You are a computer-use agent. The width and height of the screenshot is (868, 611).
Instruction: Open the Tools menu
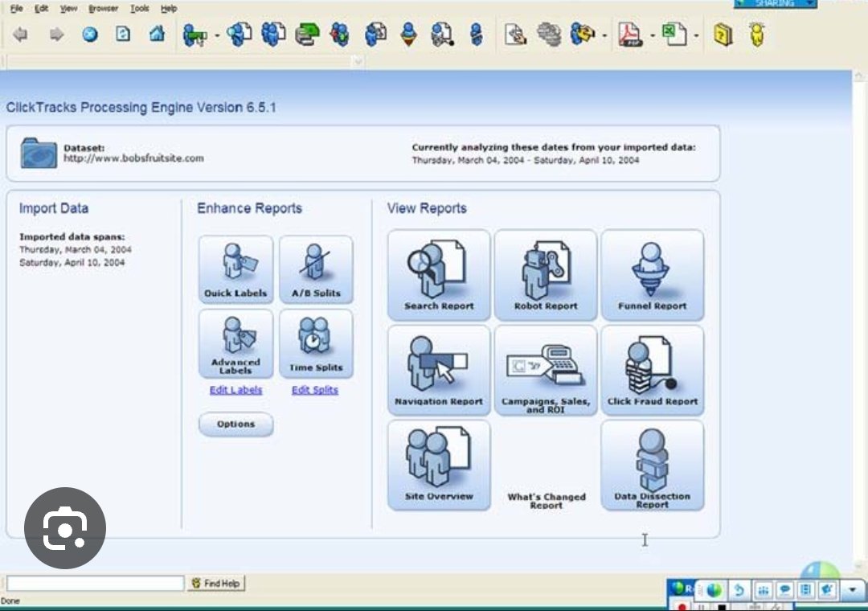[x=140, y=8]
